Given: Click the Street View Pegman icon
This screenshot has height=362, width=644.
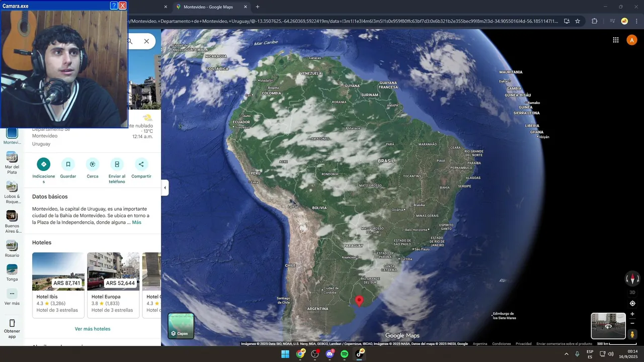Looking at the screenshot, I should [633, 334].
